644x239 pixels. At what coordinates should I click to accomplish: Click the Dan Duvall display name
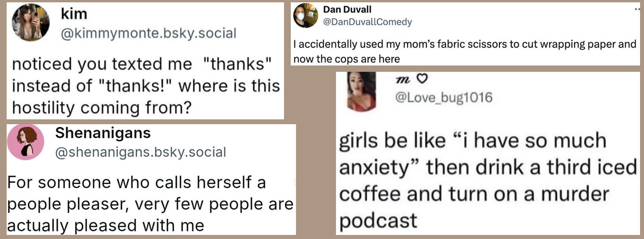click(347, 9)
